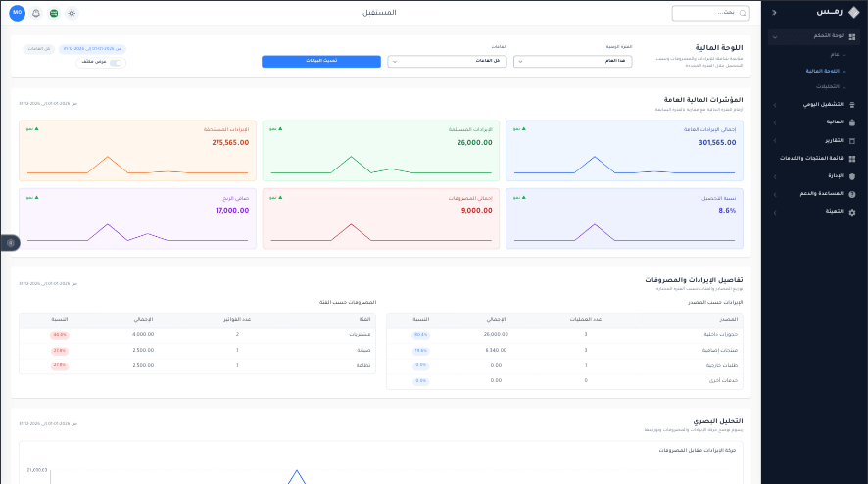Click growth arrow on إجمالي المصروفات card
This screenshot has width=868, height=484.
coord(280,197)
